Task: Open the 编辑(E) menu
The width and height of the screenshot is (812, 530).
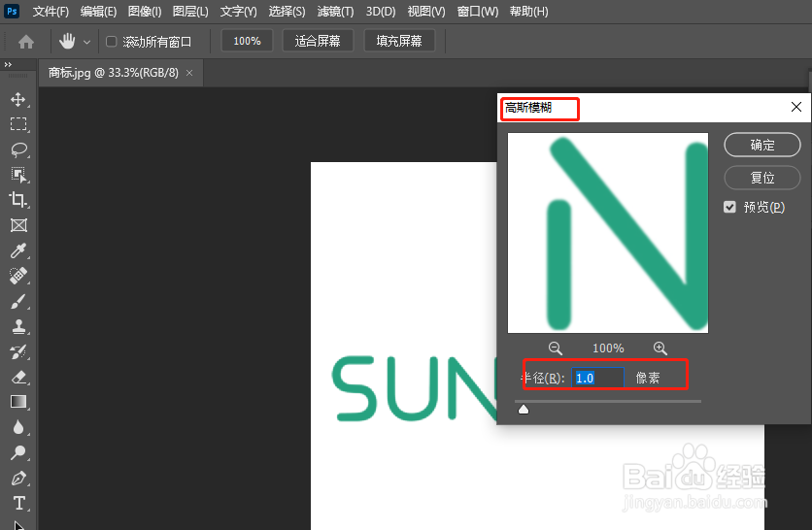Action: pos(98,12)
